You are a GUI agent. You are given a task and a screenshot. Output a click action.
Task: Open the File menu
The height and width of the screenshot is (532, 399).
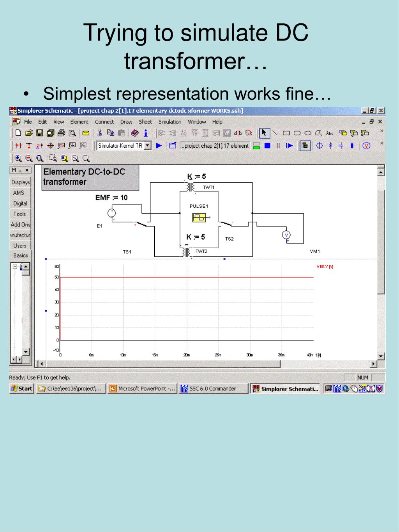coord(28,122)
